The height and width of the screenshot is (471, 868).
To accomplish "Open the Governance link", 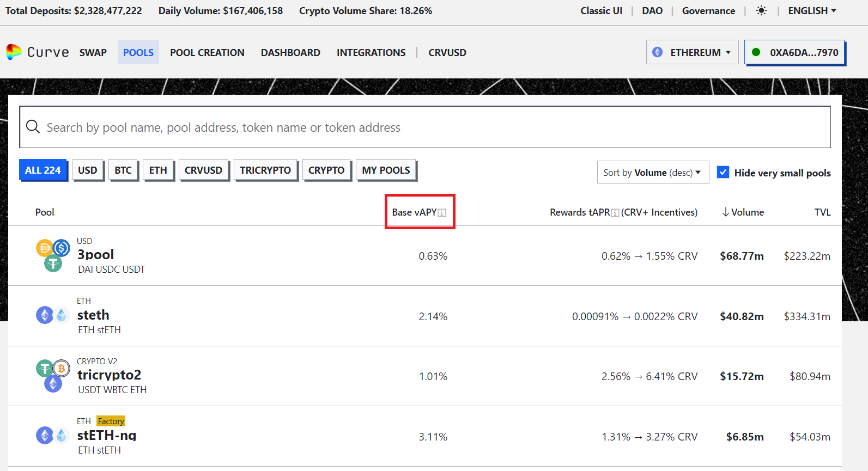I will click(708, 11).
